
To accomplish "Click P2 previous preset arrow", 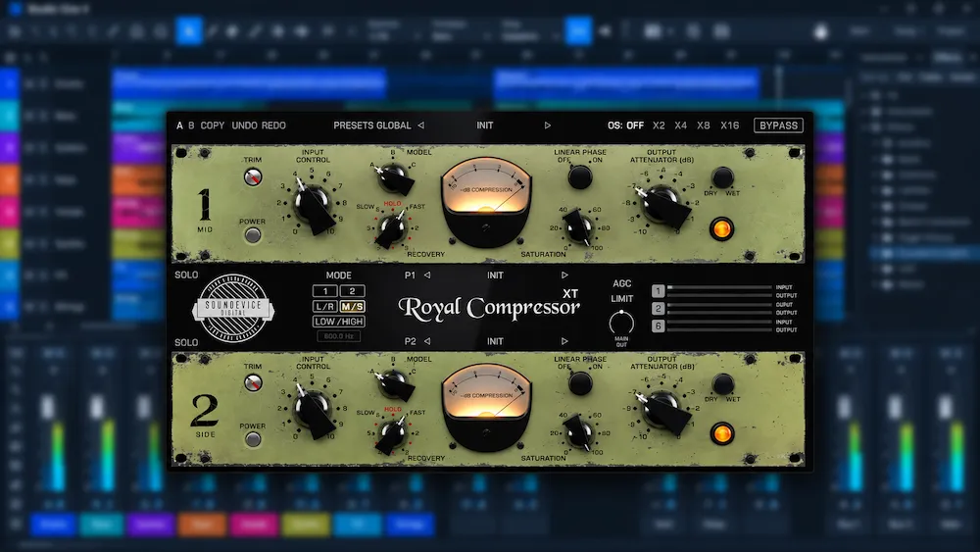I will tap(427, 341).
